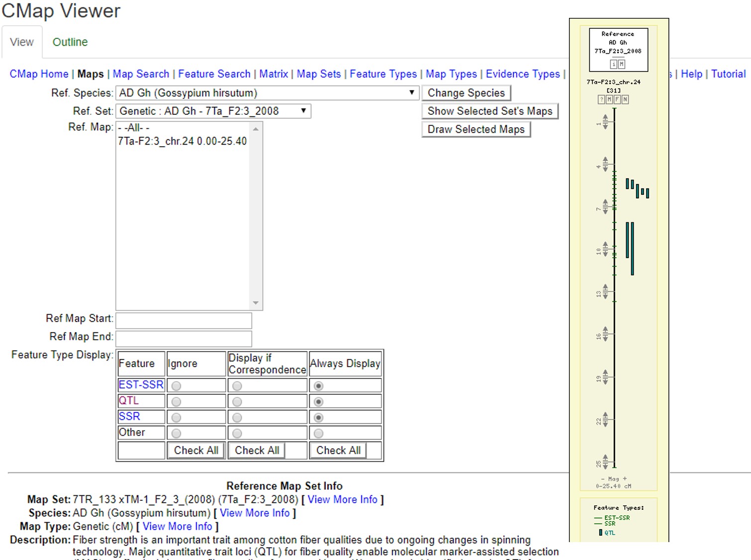Select Always Display for Other row
The height and width of the screenshot is (560, 751).
click(x=319, y=434)
